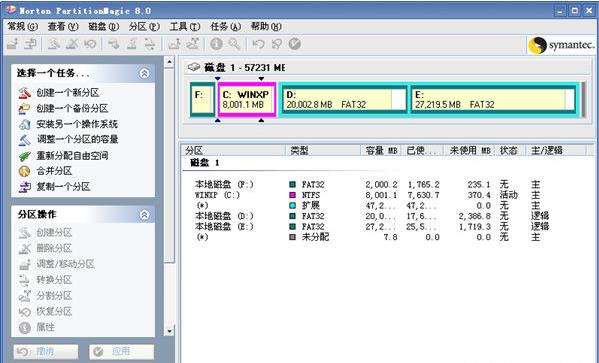The image size is (599, 363).
Task: Click the create partition toolbar icon
Action: (53, 44)
